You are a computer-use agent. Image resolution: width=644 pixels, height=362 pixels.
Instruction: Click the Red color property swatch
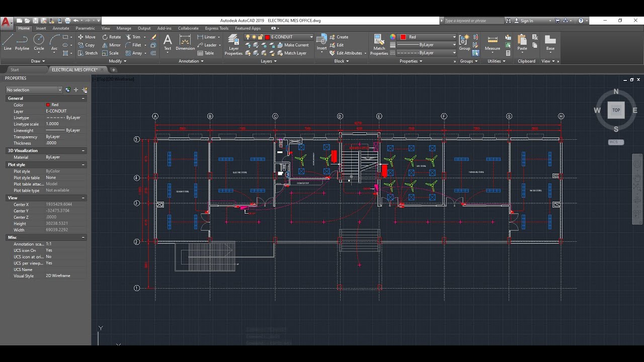click(48, 105)
